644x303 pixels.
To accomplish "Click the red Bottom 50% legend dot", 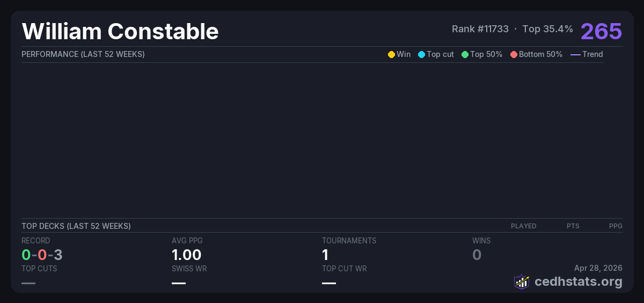I will click(514, 54).
